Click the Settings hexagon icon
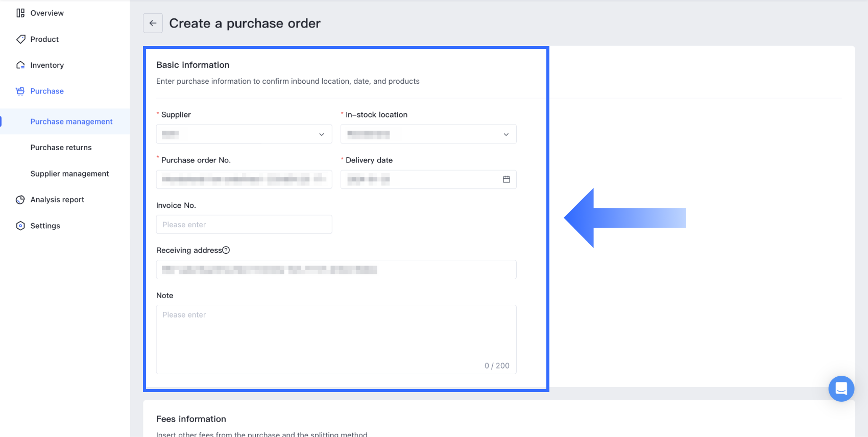 [20, 226]
